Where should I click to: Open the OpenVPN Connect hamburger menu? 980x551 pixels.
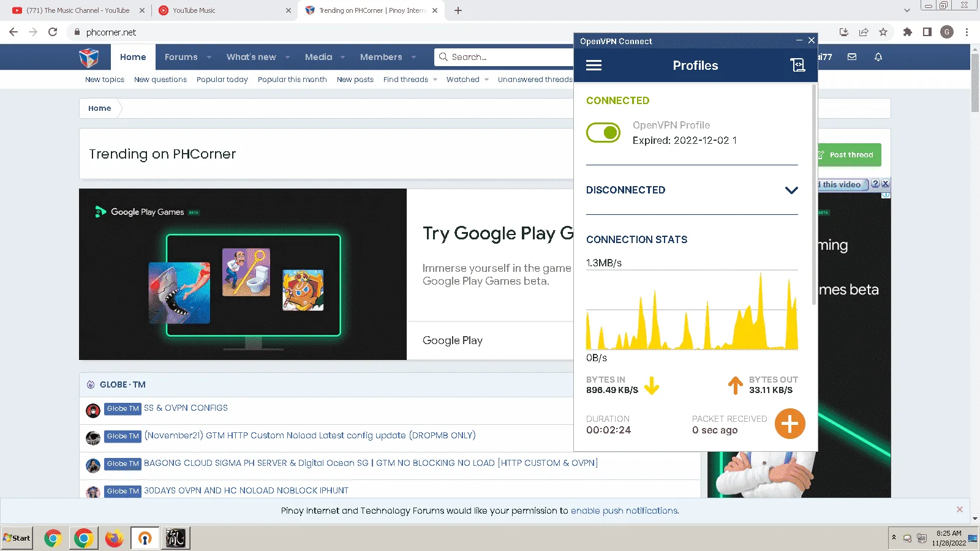[x=594, y=66]
